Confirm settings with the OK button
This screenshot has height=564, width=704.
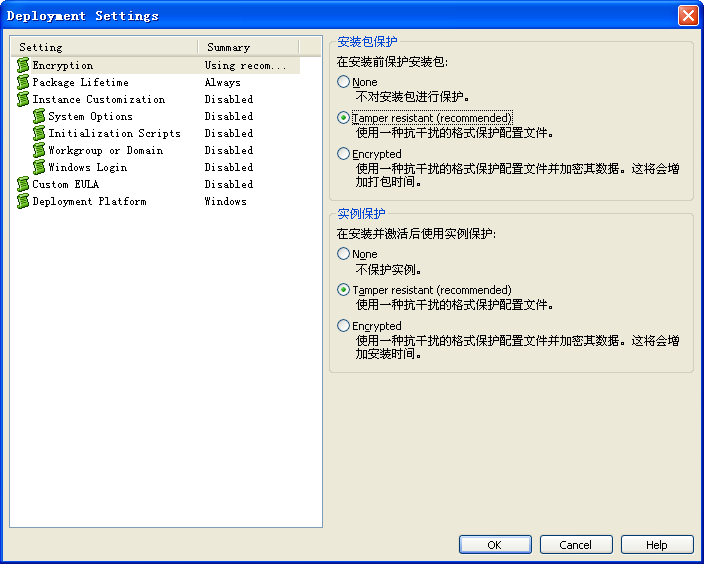495,545
